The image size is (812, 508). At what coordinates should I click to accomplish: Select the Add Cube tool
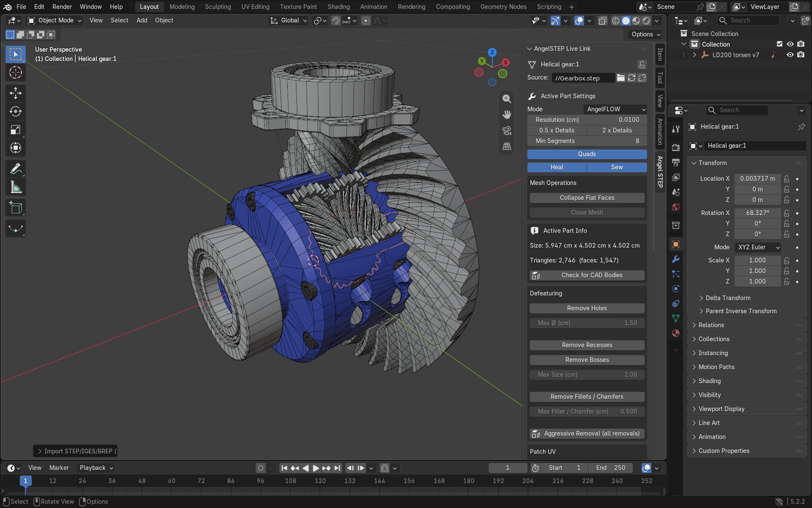16,208
